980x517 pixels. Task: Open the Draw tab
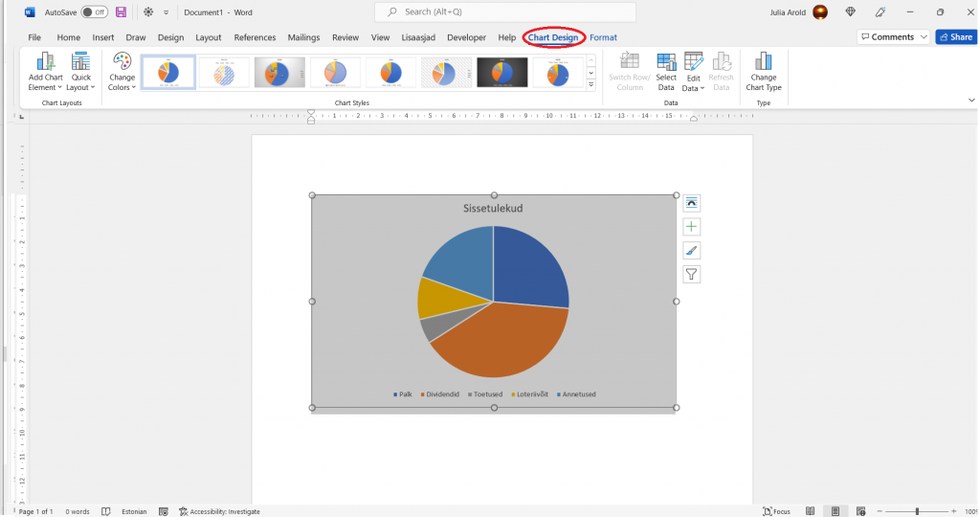click(x=136, y=37)
